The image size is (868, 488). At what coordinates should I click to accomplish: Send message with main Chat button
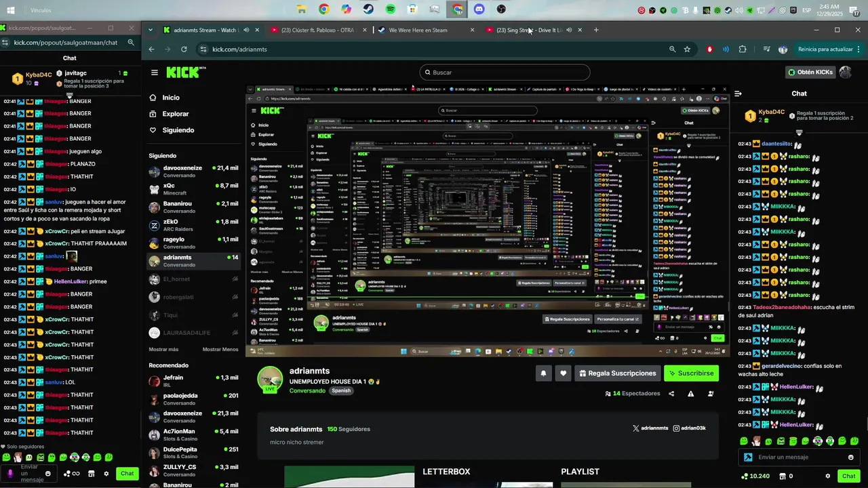coord(848,476)
